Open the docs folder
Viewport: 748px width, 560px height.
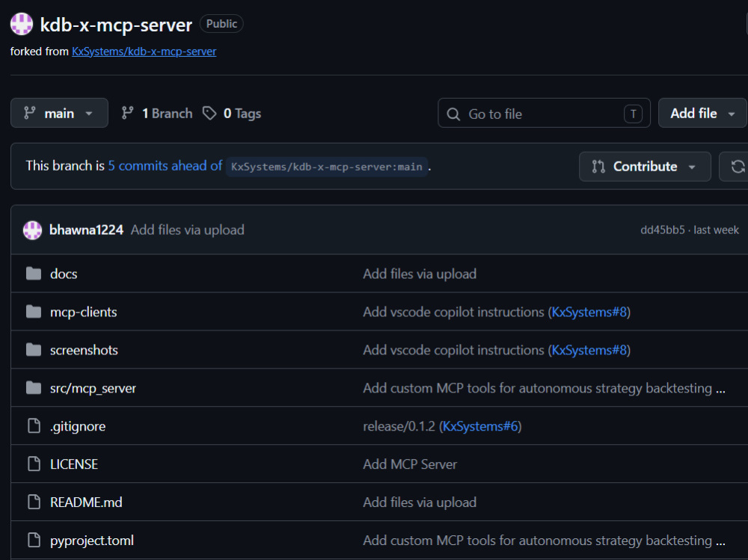point(64,274)
